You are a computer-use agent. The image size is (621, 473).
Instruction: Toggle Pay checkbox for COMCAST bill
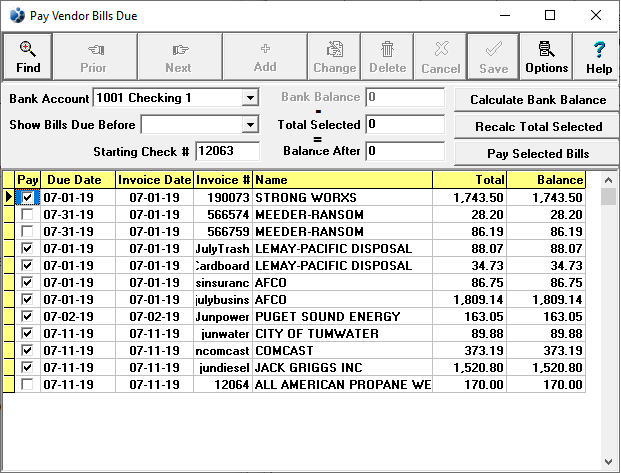[27, 351]
